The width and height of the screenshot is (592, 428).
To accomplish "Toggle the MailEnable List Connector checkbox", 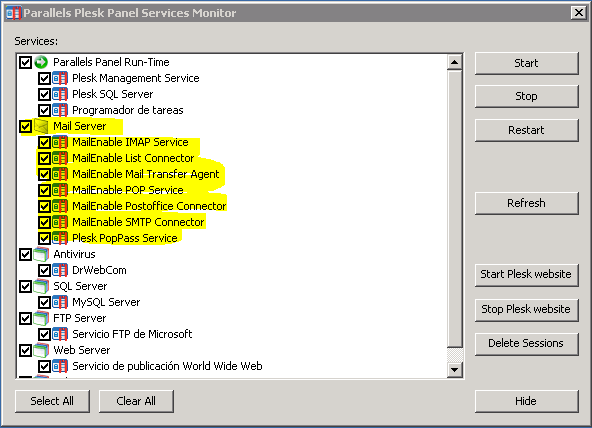I will point(44,158).
